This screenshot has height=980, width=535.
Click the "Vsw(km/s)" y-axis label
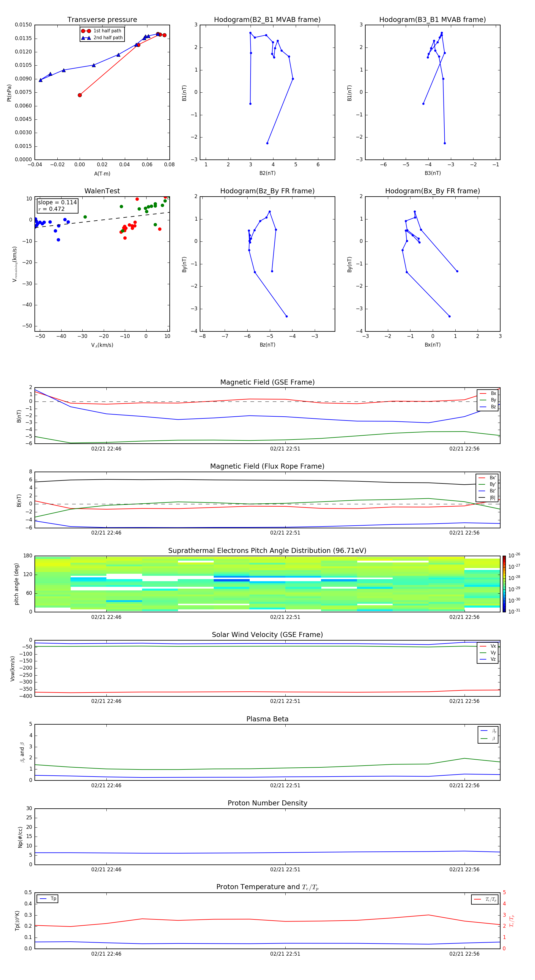click(12, 668)
